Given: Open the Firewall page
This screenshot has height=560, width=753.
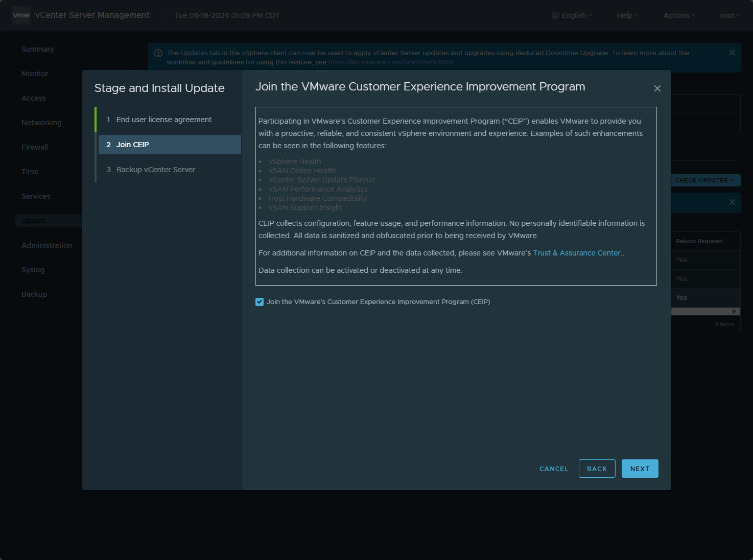Looking at the screenshot, I should point(35,147).
